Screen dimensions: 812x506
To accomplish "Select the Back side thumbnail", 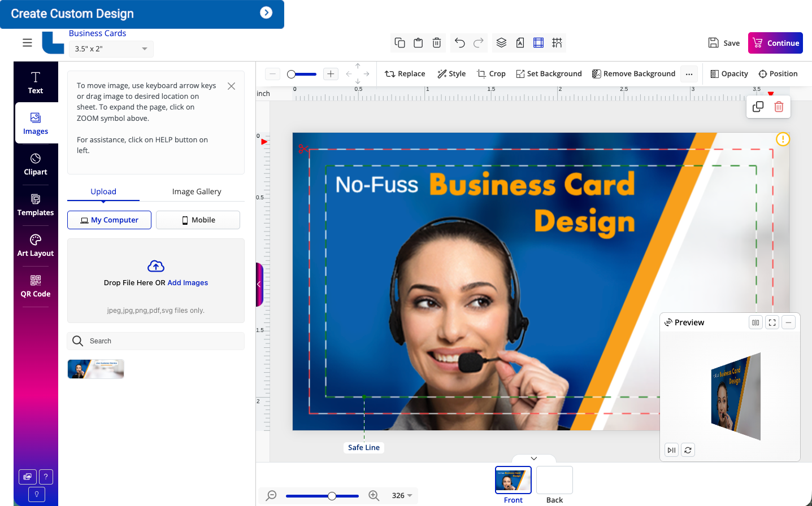I will point(554,480).
